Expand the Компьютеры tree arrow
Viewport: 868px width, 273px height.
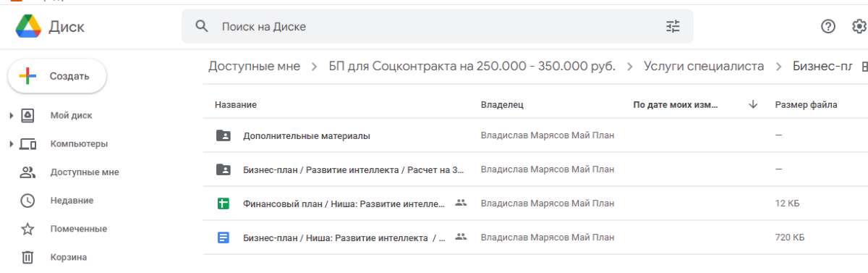coord(11,144)
